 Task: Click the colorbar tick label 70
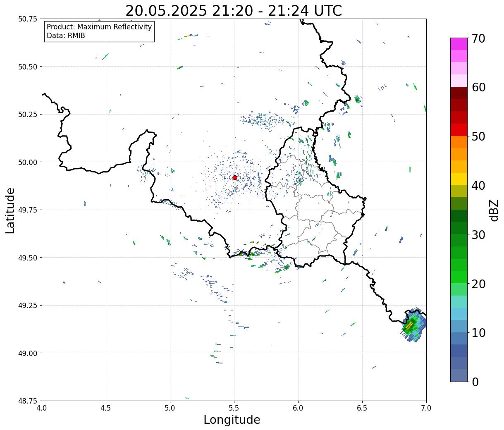478,38
